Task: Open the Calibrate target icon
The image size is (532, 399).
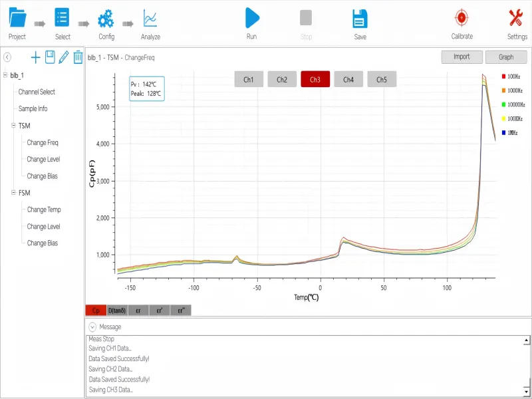Action: point(462,18)
